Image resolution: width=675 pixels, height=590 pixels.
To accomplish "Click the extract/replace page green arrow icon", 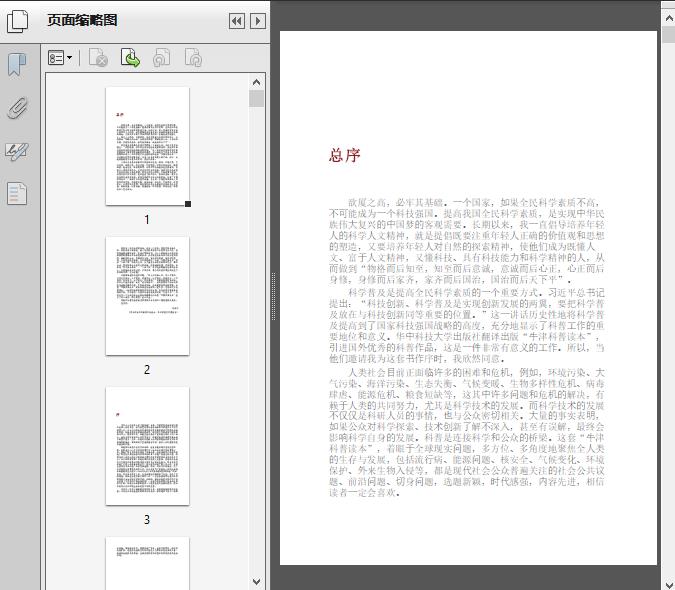I will [130, 59].
